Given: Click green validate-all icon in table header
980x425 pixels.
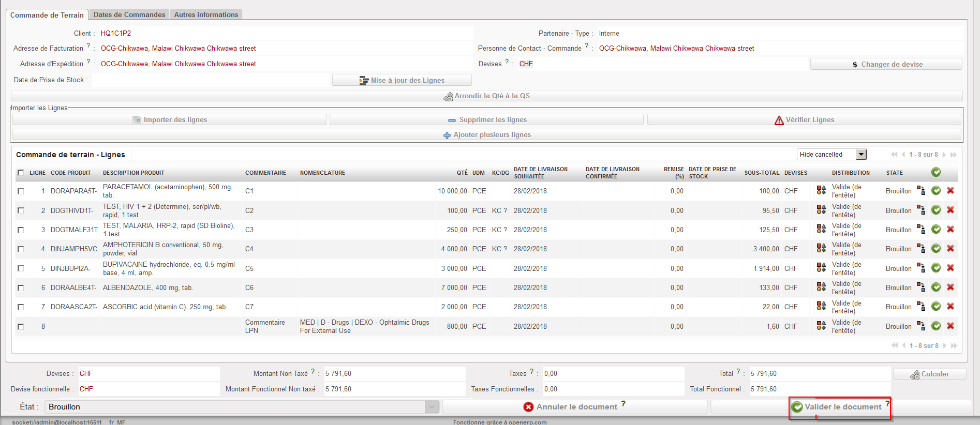Looking at the screenshot, I should click(x=936, y=172).
